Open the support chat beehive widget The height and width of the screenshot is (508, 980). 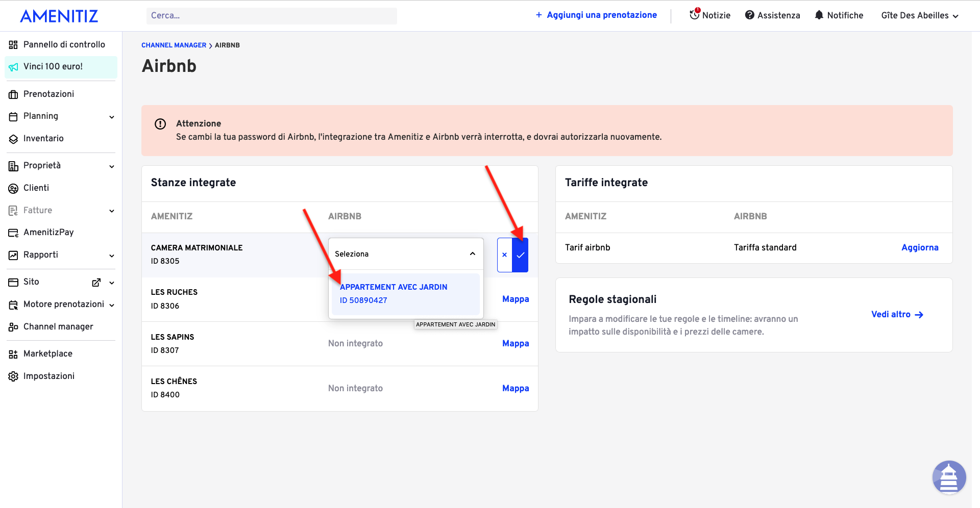pyautogui.click(x=949, y=477)
